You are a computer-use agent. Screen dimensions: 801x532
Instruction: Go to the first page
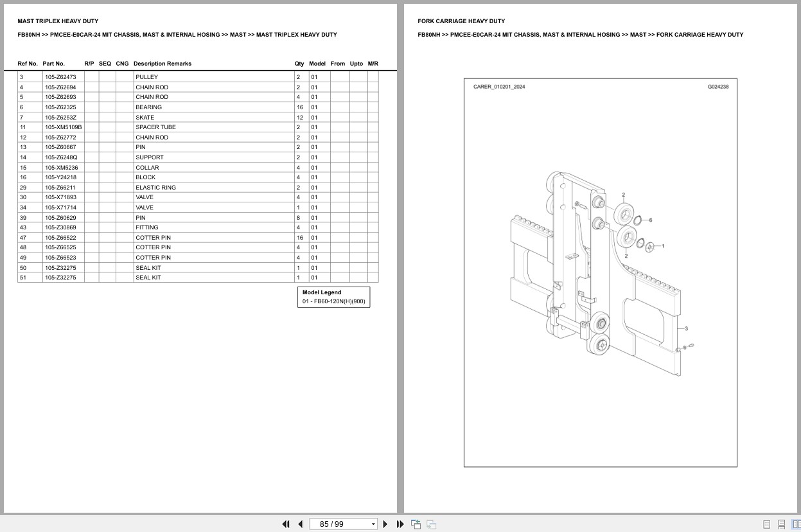tap(286, 524)
